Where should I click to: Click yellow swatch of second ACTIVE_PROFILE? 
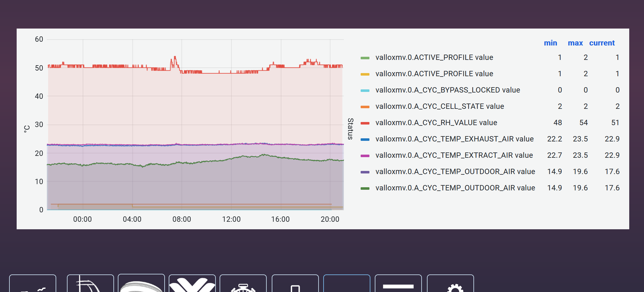point(365,74)
